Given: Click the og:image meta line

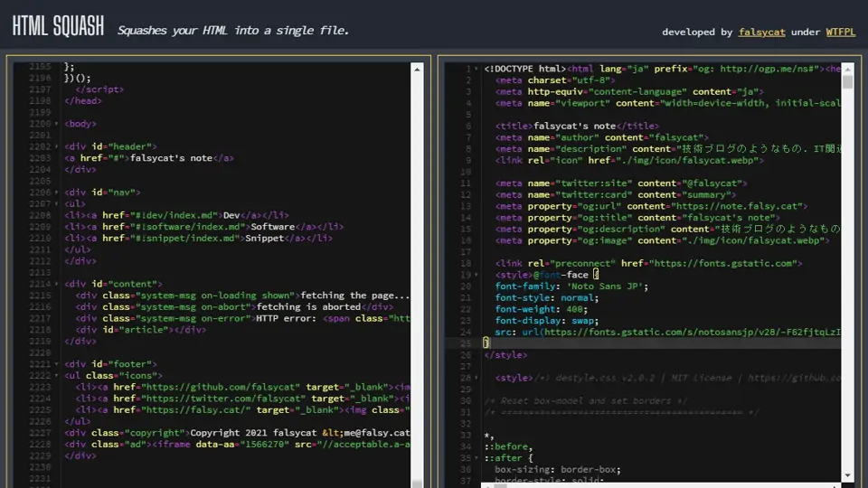Looking at the screenshot, I should pyautogui.click(x=663, y=240).
